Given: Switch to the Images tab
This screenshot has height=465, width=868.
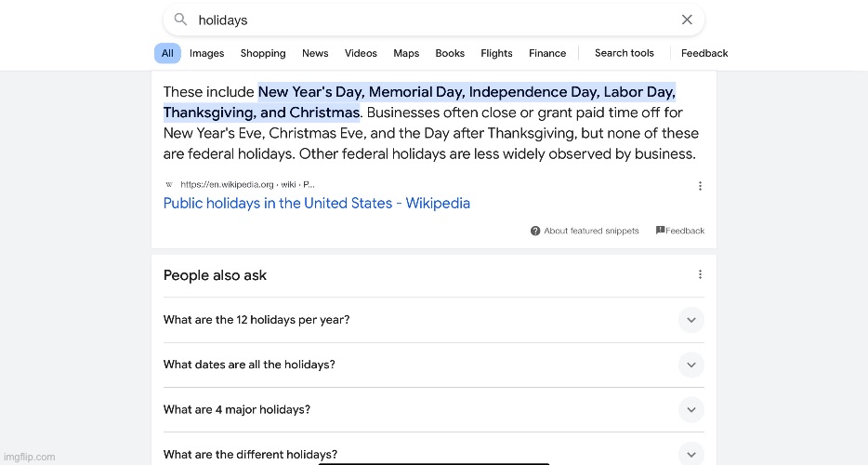Looking at the screenshot, I should [x=206, y=53].
